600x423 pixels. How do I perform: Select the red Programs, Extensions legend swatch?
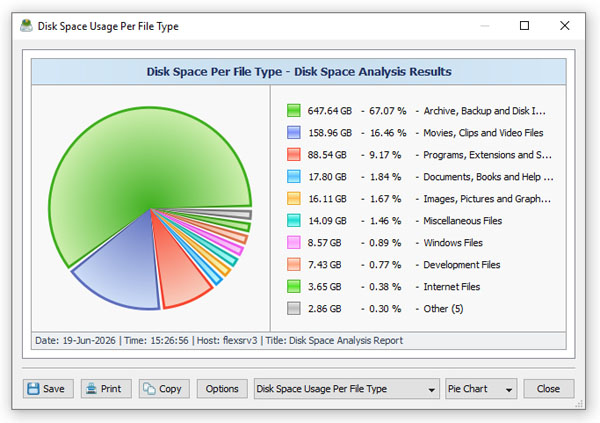pos(293,155)
